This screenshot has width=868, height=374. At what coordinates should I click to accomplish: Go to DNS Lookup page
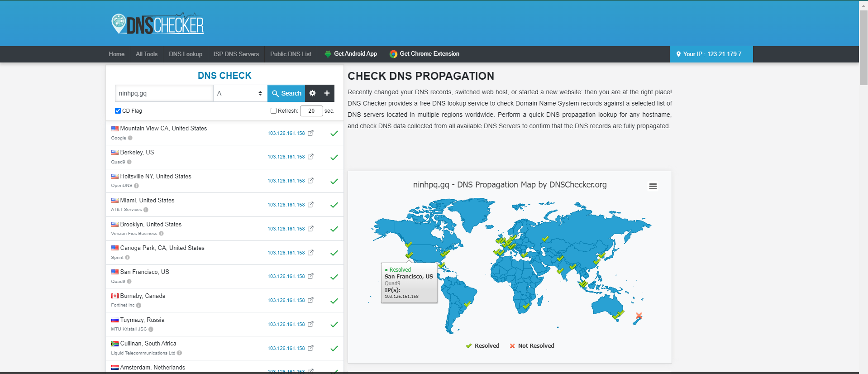point(186,54)
